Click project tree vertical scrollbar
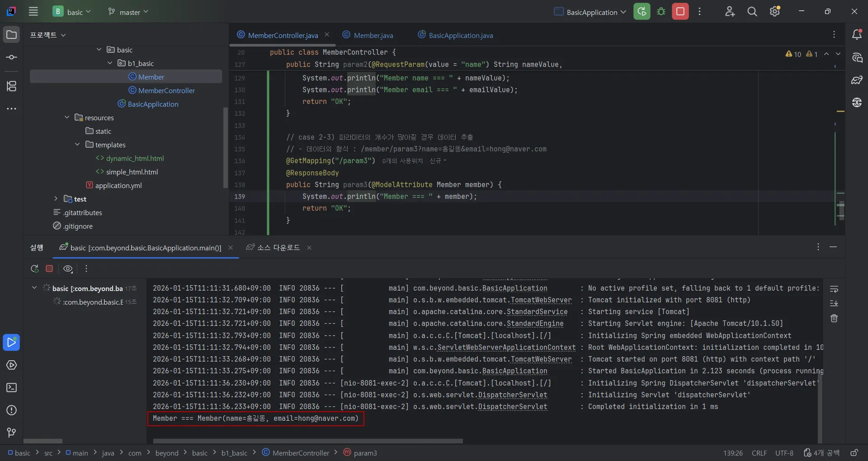Screen dimensions: 868x461 click(x=226, y=148)
